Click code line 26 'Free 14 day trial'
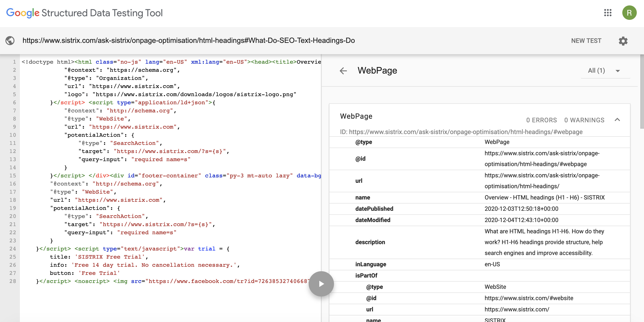The width and height of the screenshot is (644, 322). (145, 265)
